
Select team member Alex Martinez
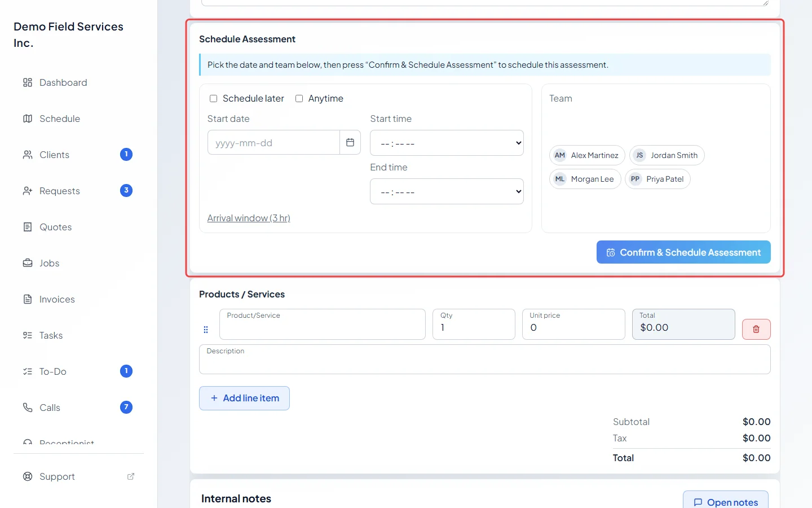(587, 155)
